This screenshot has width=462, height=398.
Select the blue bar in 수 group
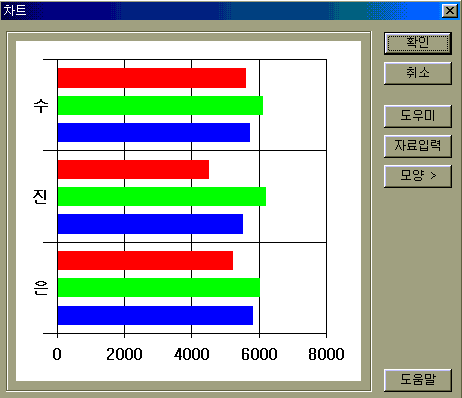tap(154, 132)
